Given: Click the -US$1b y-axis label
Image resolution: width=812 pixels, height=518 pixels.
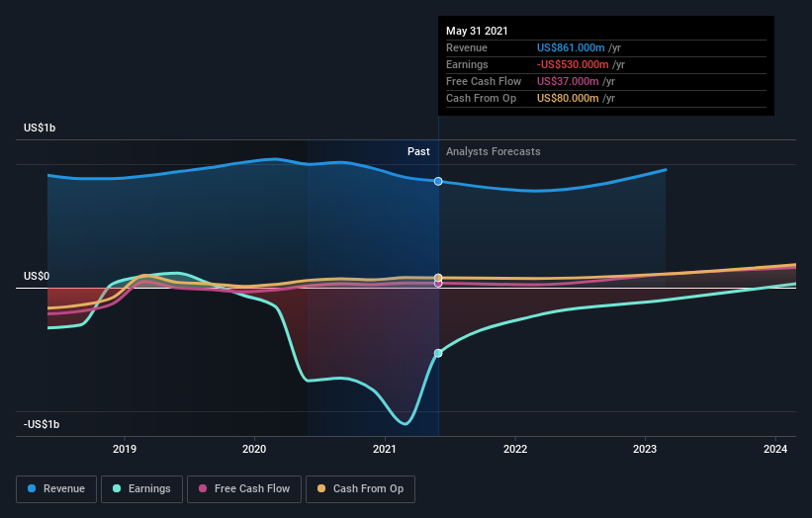Looking at the screenshot, I should tap(42, 424).
